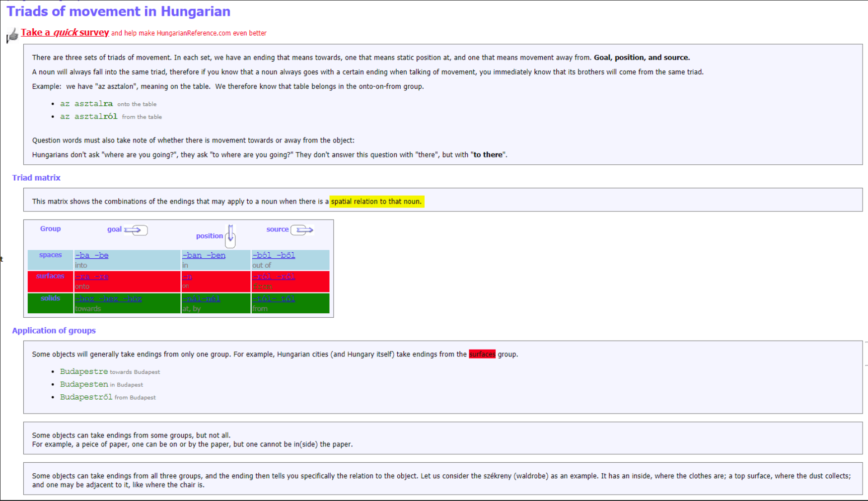
Task: Click 'from the table' translation text
Action: (x=142, y=117)
